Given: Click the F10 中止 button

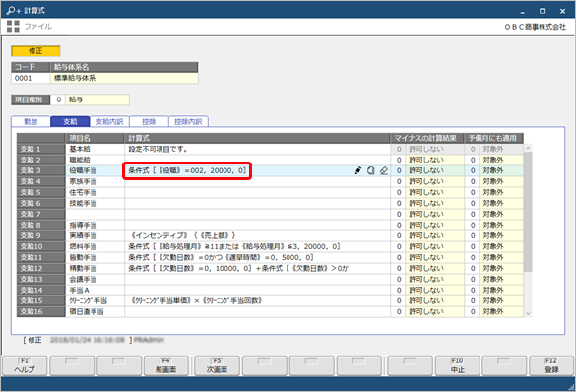Looking at the screenshot, I should (x=457, y=365).
